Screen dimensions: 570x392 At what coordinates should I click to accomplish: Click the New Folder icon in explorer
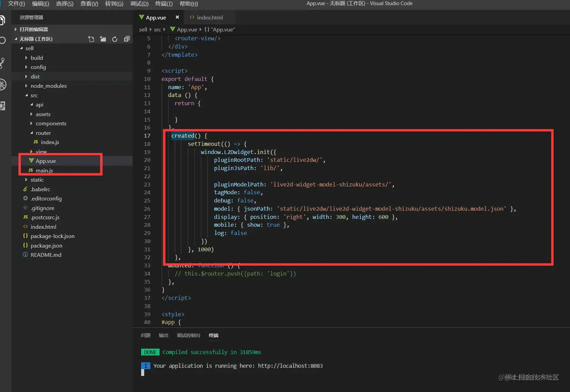(x=103, y=39)
